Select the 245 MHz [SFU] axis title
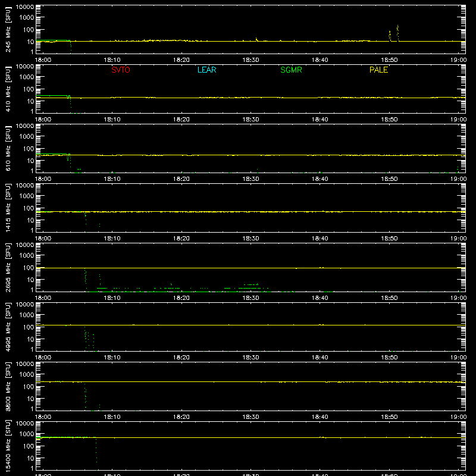 (x=8, y=30)
